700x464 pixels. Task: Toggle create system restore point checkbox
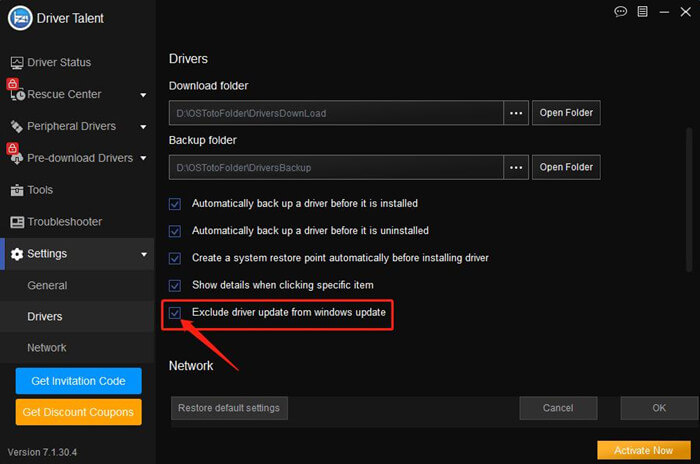pos(175,259)
